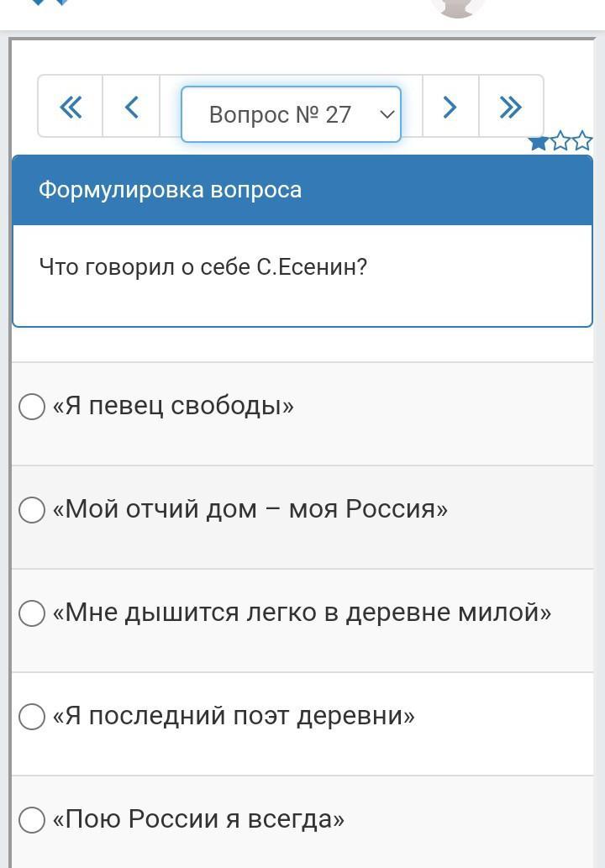Pick the «Я последний поэт деревни» radio button

coord(32,717)
